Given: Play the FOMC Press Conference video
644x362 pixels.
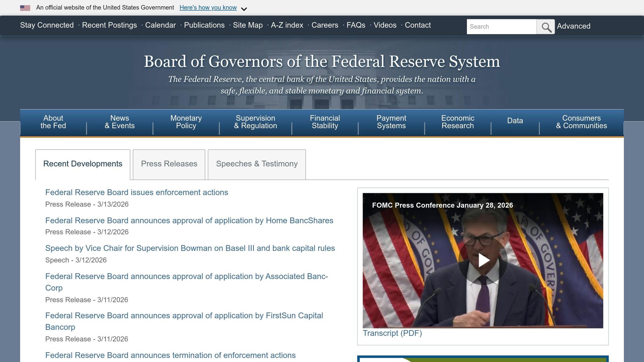Looking at the screenshot, I should tap(485, 260).
